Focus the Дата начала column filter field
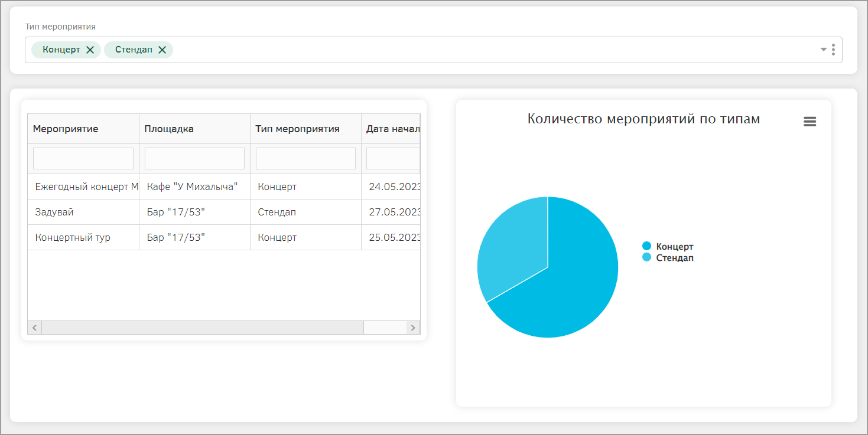 coord(394,159)
